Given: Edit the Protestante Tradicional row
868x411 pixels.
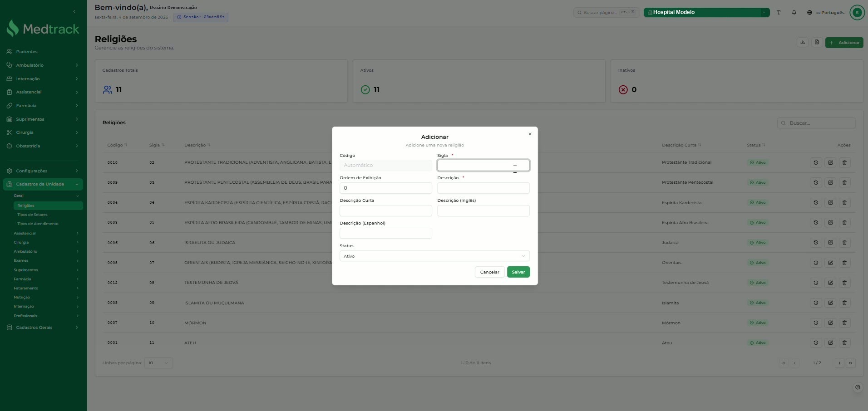Looking at the screenshot, I should (830, 162).
